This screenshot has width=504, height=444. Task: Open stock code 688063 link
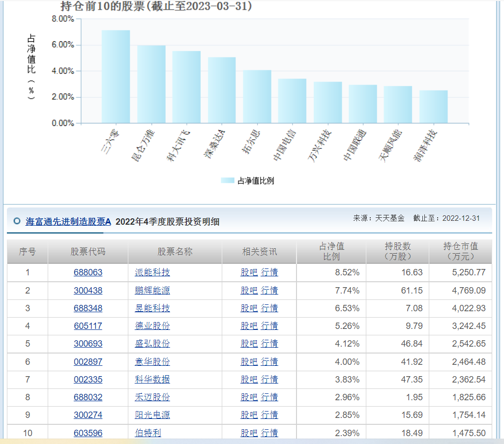[x=88, y=272]
